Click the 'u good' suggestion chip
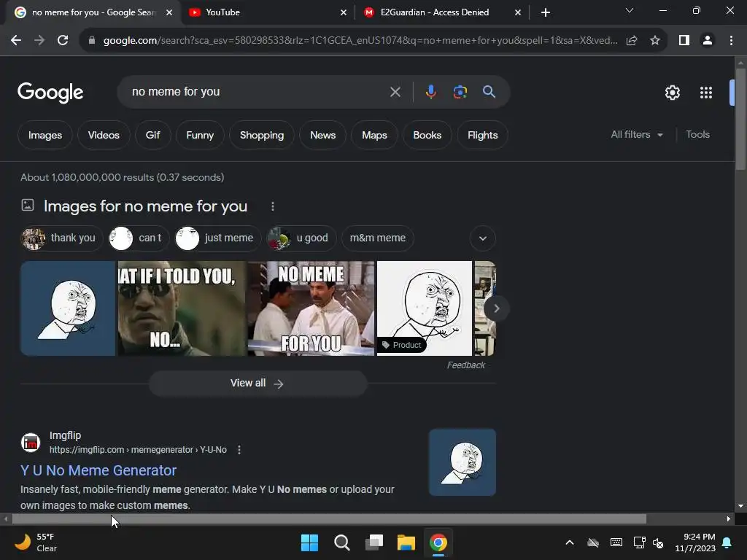The width and height of the screenshot is (747, 560). (301, 238)
